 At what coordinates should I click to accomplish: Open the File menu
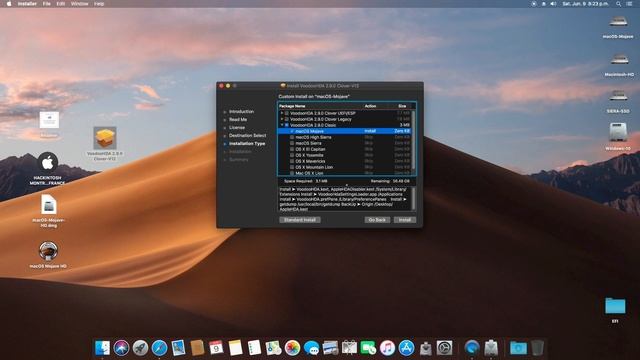click(47, 4)
